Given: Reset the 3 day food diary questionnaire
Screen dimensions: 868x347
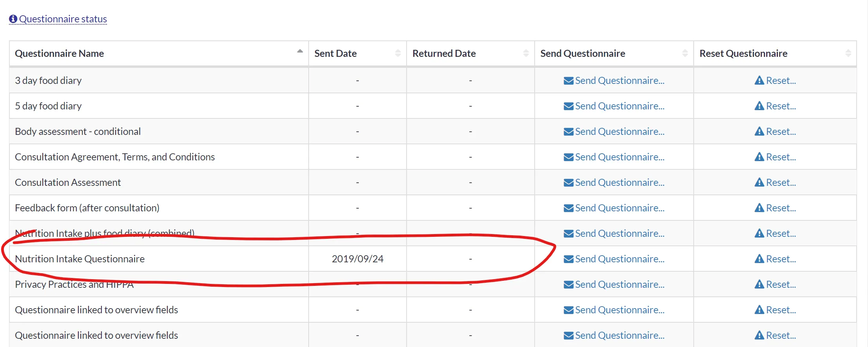Looking at the screenshot, I should [780, 80].
